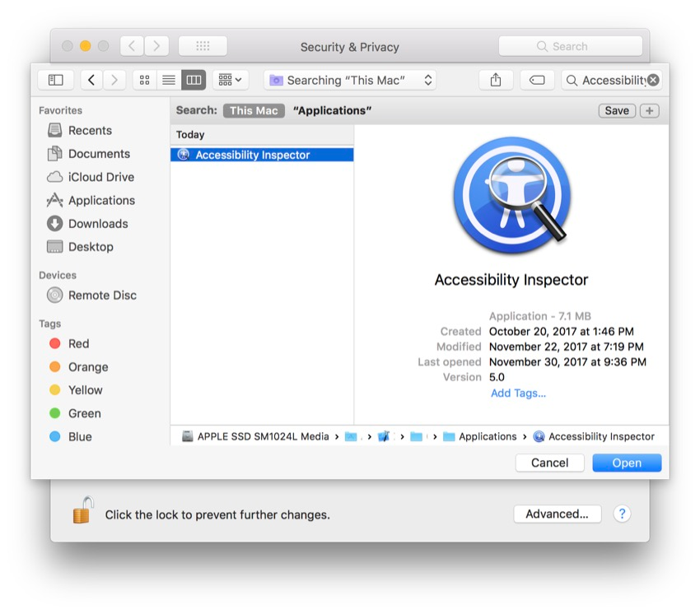
Task: Select Remote Disc under Devices
Action: (x=102, y=295)
